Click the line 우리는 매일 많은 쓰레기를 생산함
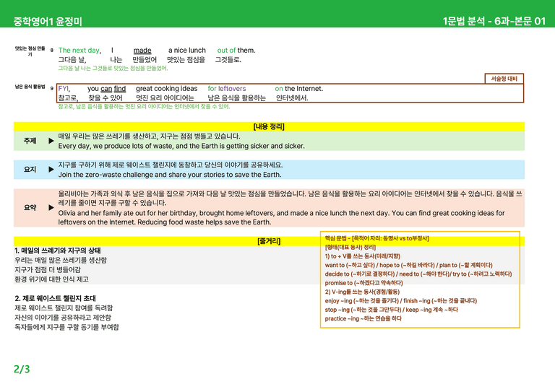The height and width of the screenshot is (392, 555). click(x=61, y=260)
